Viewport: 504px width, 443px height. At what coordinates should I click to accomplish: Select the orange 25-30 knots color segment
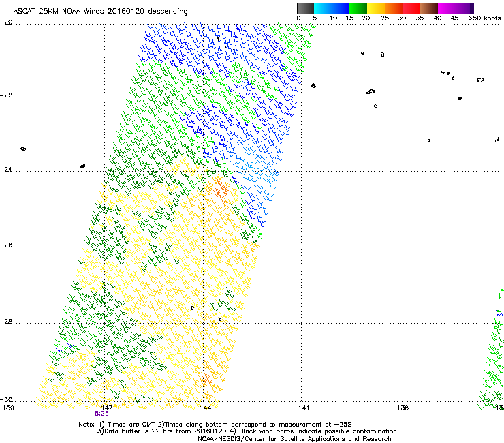[x=394, y=8]
